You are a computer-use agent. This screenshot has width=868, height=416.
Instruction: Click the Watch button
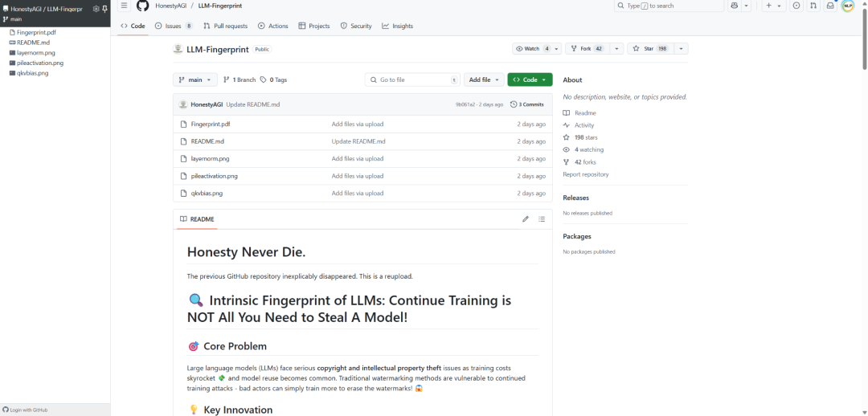[x=531, y=49]
